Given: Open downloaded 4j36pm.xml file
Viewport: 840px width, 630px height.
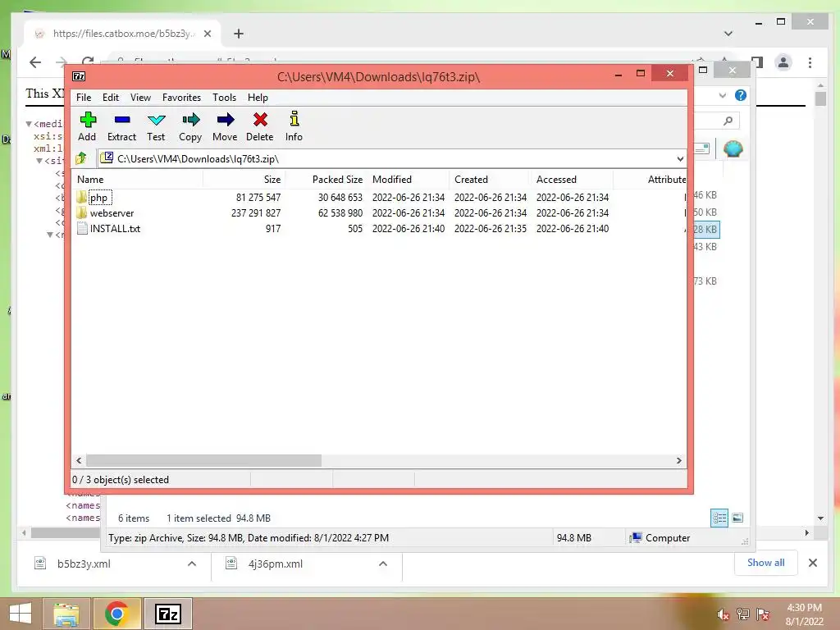Looking at the screenshot, I should (x=276, y=564).
